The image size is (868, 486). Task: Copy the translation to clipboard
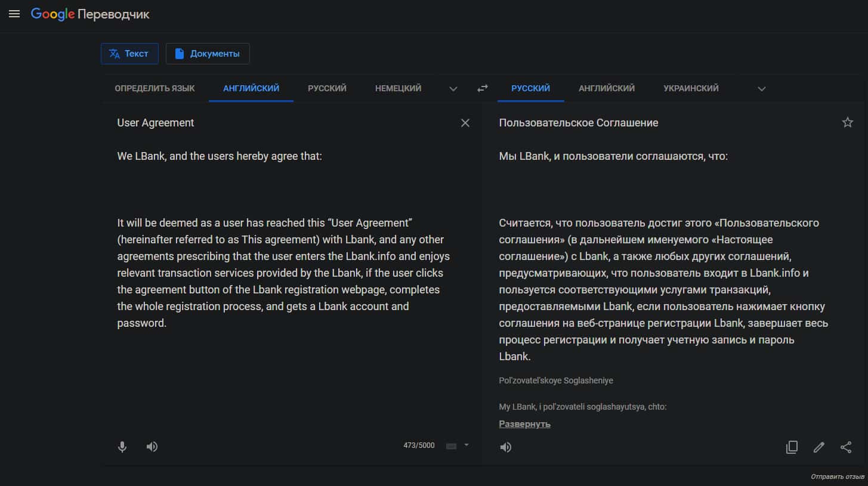[792, 447]
